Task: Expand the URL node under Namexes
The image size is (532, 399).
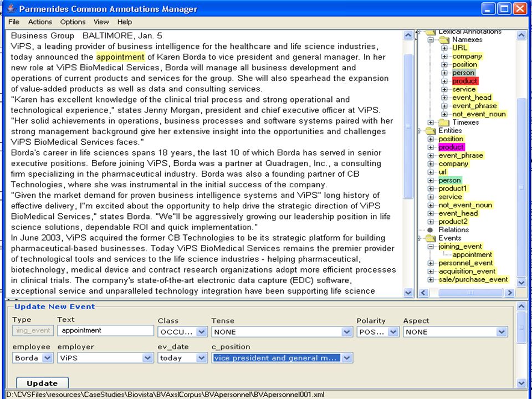Action: (x=444, y=48)
